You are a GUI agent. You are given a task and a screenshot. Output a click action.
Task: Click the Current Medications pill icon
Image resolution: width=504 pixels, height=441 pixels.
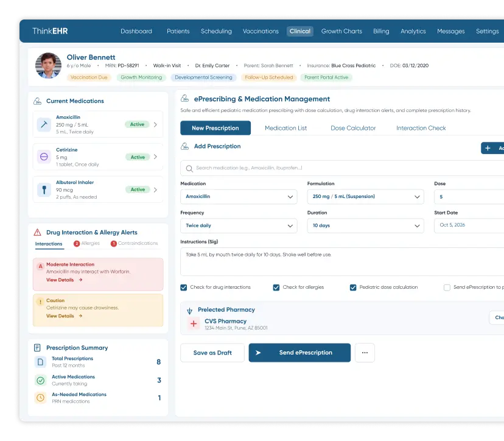[x=37, y=101]
